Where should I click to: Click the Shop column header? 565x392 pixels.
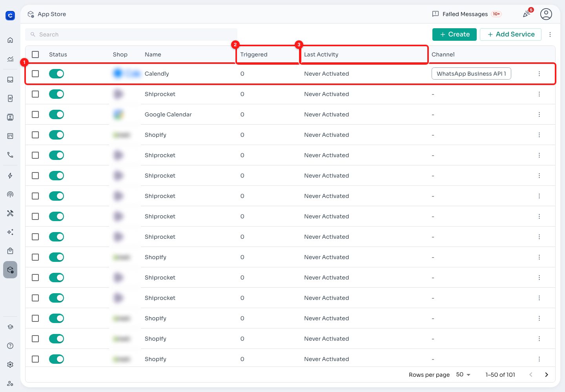coord(120,54)
